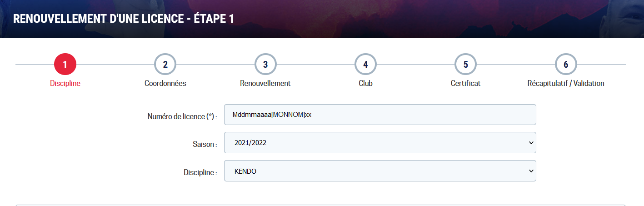The image size is (644, 206).
Task: Open the "Coordonnées" step label
Action: [165, 84]
